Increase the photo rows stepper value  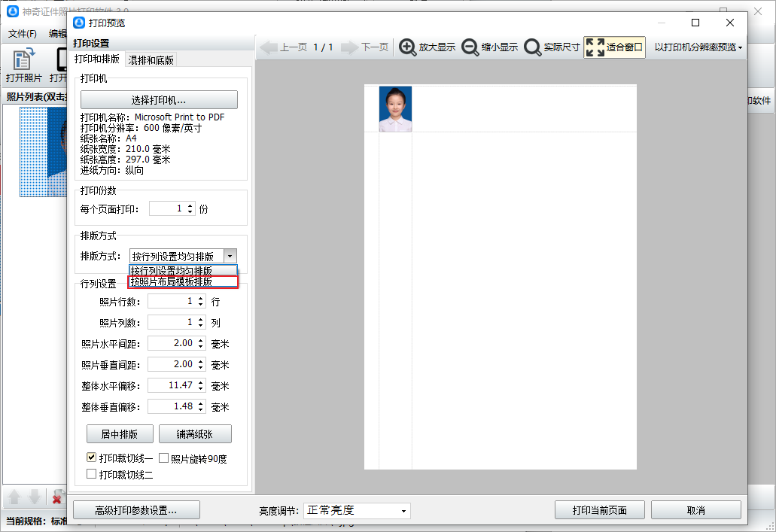201,299
